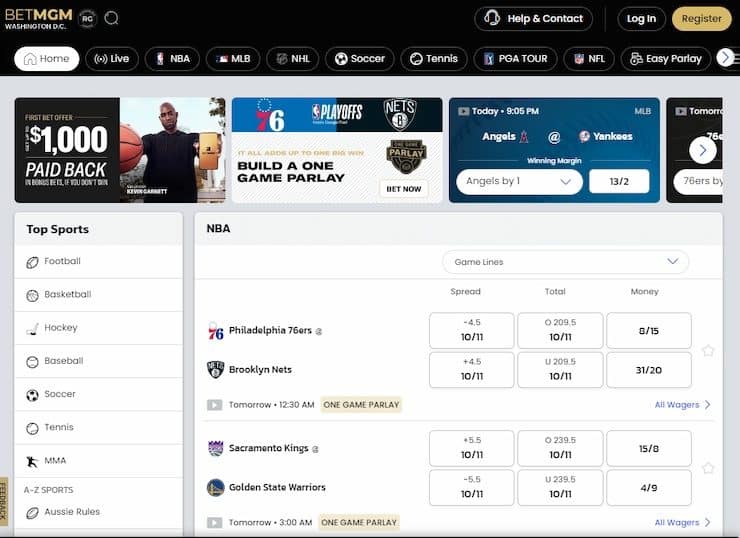Image resolution: width=740 pixels, height=538 pixels.
Task: Click the MMA fighter icon in sidebar
Action: (x=32, y=462)
